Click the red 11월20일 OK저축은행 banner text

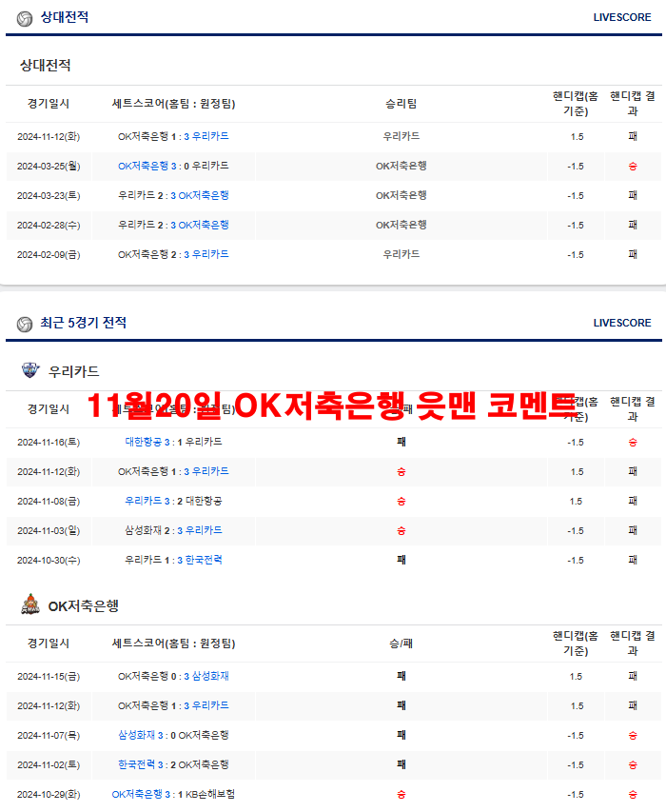[x=331, y=406]
